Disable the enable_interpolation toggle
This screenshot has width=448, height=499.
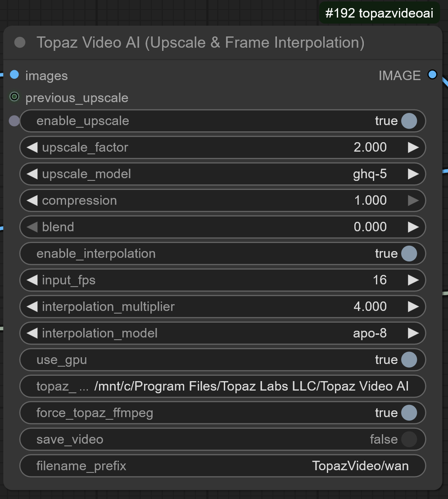pos(409,254)
